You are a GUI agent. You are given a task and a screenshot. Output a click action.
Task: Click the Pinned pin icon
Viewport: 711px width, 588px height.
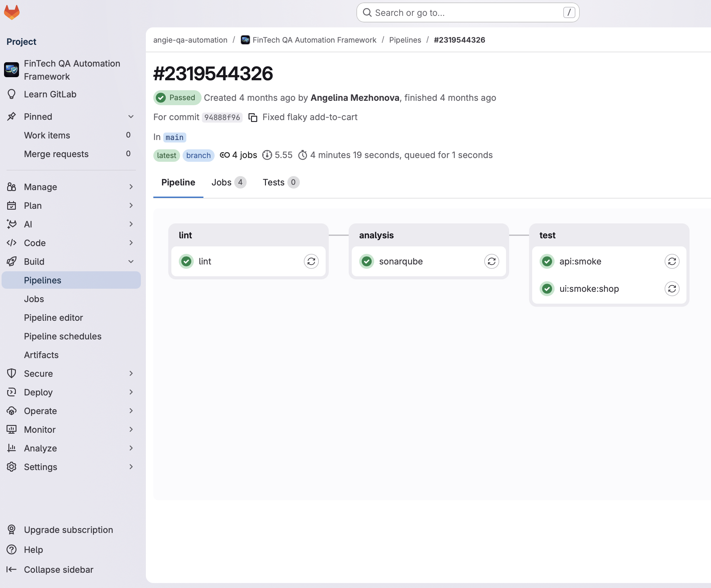tap(12, 117)
